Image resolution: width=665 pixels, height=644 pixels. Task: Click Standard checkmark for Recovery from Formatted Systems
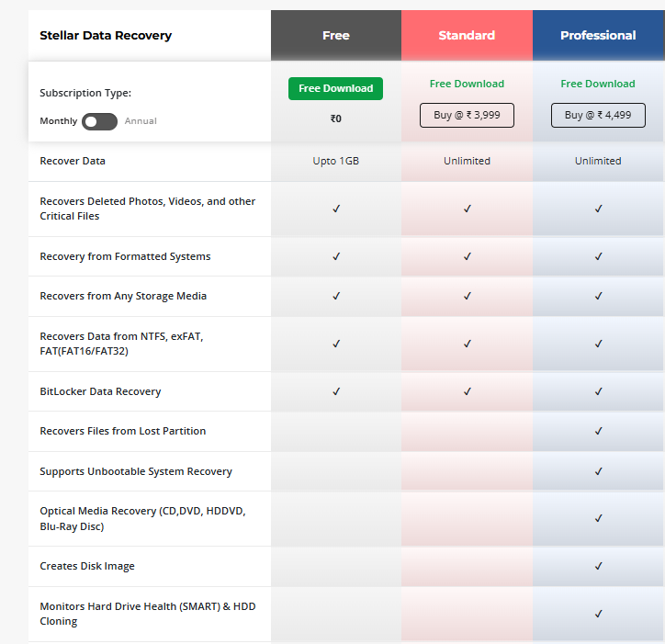(x=467, y=256)
